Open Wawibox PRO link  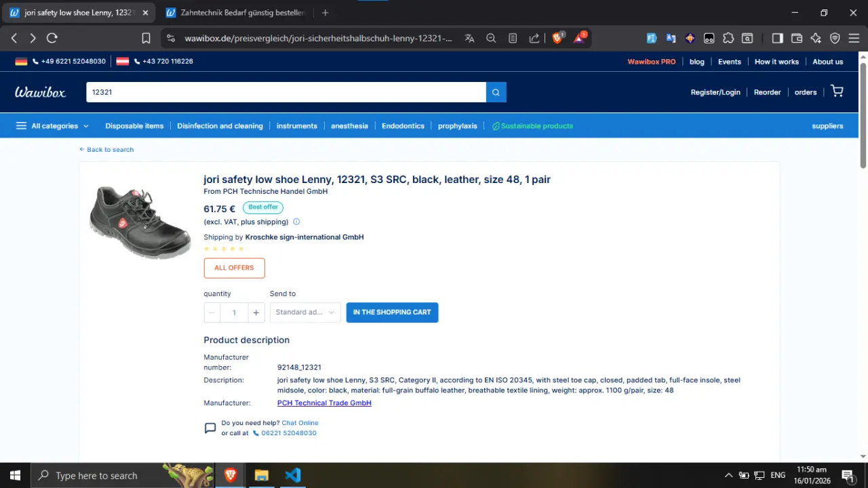tap(652, 62)
